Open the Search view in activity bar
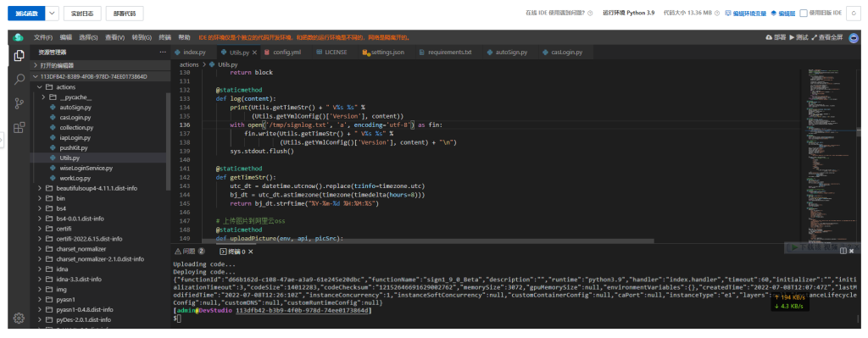Screen dimensions: 868x338 (19, 79)
